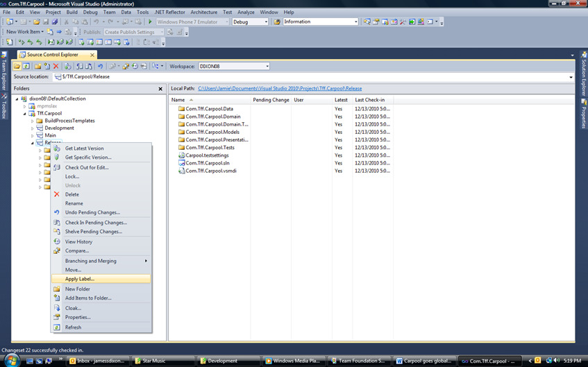Viewport: 588px width, 367px height.
Task: Click the Find in Files icon left of Information box
Action: (x=277, y=22)
